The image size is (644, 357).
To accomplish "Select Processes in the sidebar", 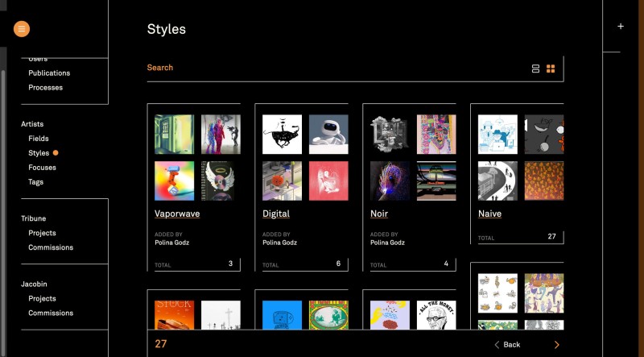I will click(x=45, y=88).
